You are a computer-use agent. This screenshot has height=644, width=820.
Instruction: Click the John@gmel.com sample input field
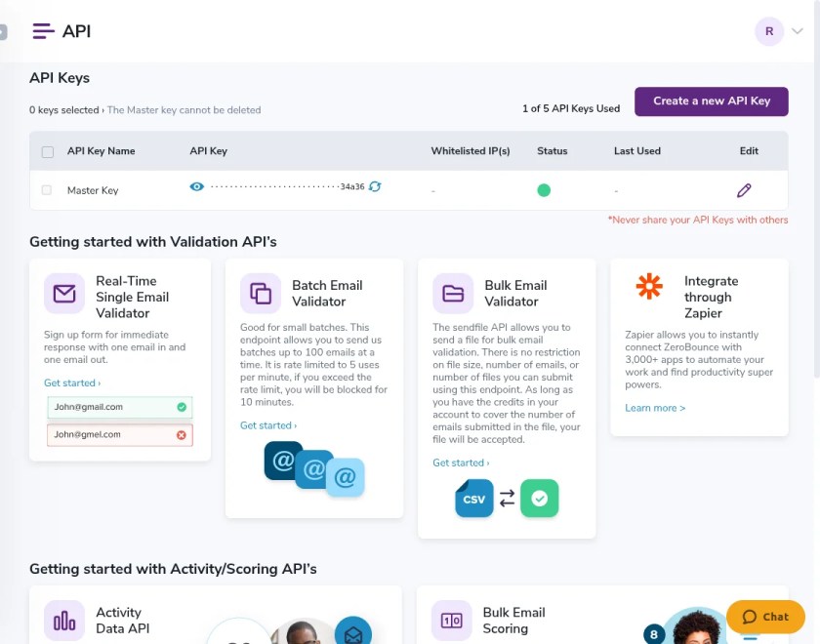(120, 435)
